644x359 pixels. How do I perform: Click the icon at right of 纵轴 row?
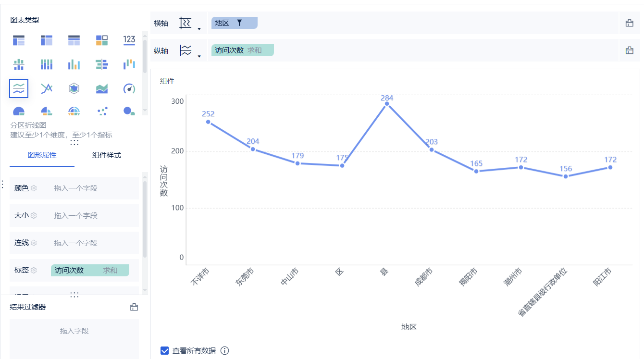pyautogui.click(x=629, y=50)
